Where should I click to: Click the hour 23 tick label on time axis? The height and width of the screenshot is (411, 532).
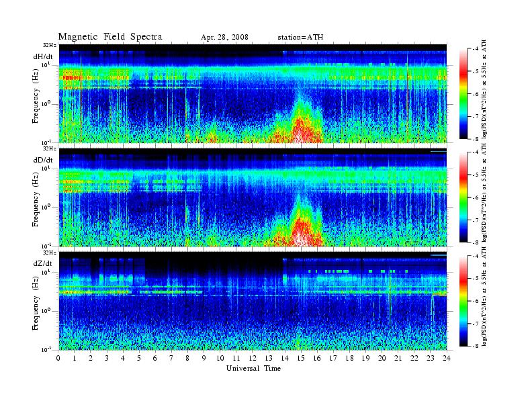pyautogui.click(x=430, y=358)
